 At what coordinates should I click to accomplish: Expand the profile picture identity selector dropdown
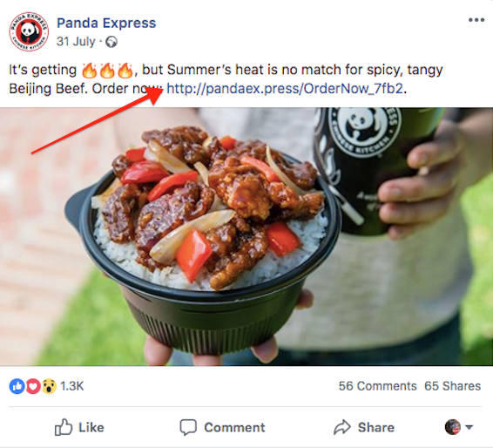click(x=459, y=427)
